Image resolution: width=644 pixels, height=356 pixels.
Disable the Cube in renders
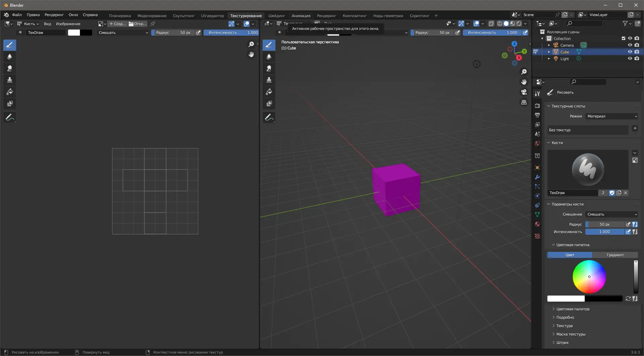[x=637, y=52]
